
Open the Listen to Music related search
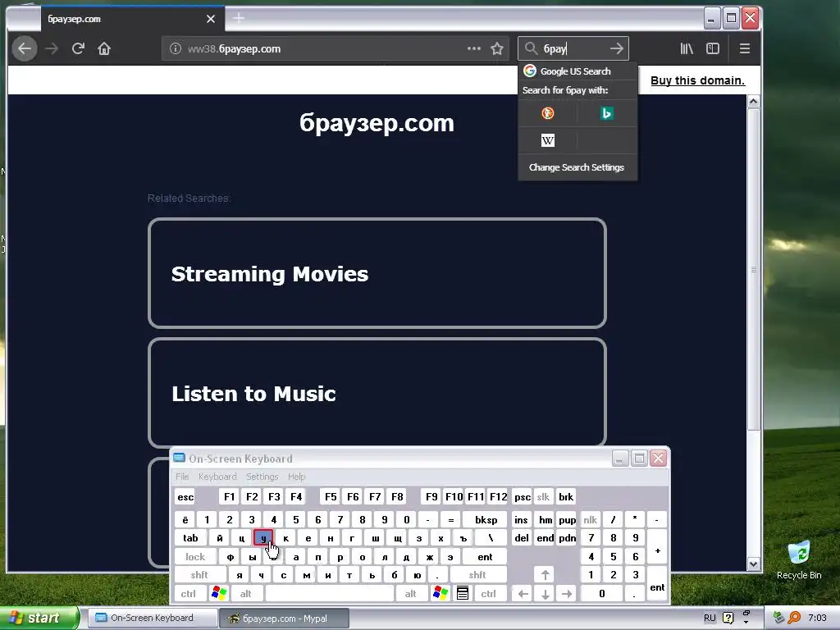click(377, 393)
